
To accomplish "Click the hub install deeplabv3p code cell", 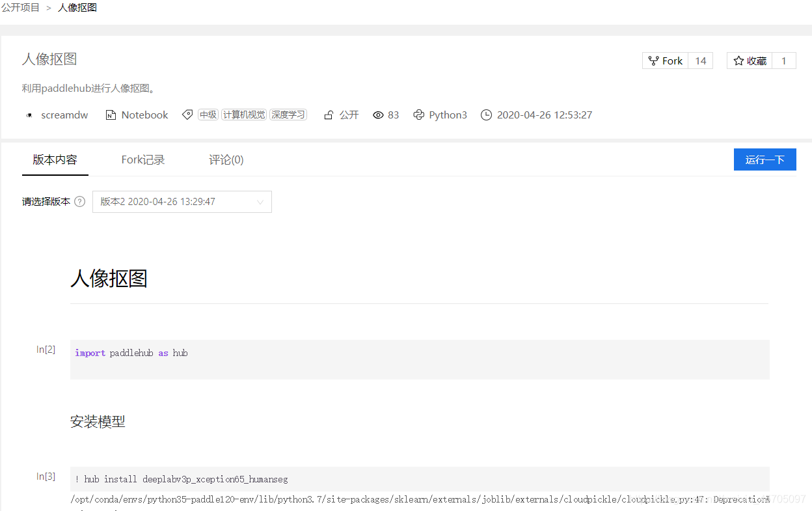I will point(420,480).
